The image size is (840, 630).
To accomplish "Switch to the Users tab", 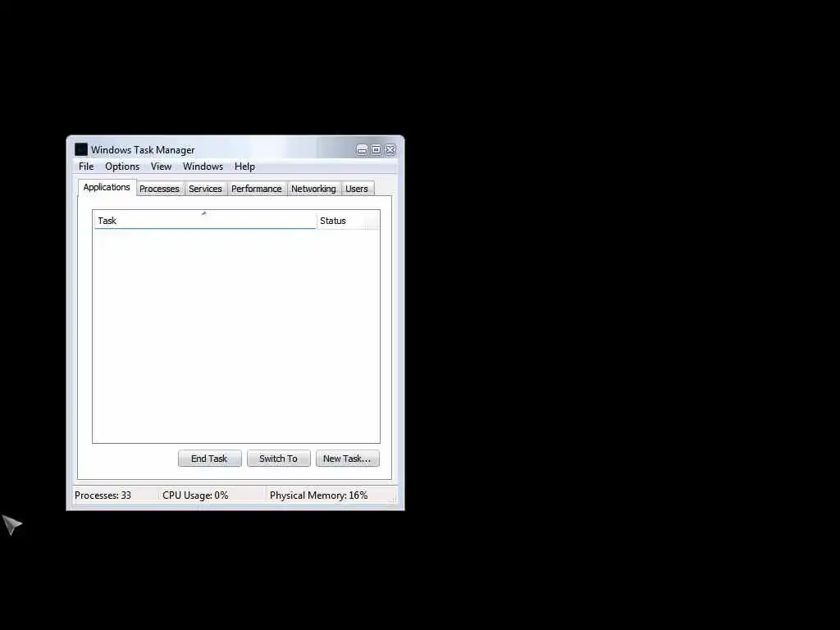I will (356, 189).
